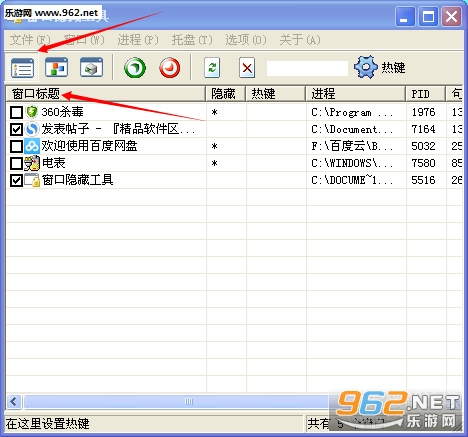Check the 电表 row checkbox
Screen dimensions: 468x437
(16, 163)
